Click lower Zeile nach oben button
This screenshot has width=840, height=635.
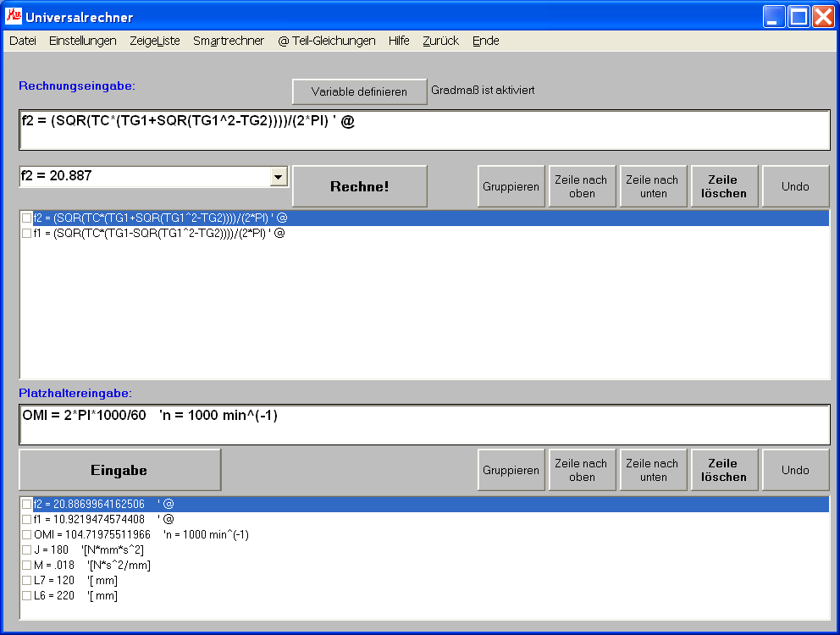click(582, 470)
